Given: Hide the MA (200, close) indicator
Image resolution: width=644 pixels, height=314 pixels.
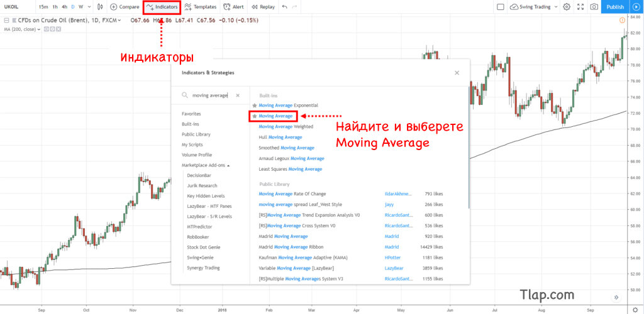Looking at the screenshot, I should point(46,29).
